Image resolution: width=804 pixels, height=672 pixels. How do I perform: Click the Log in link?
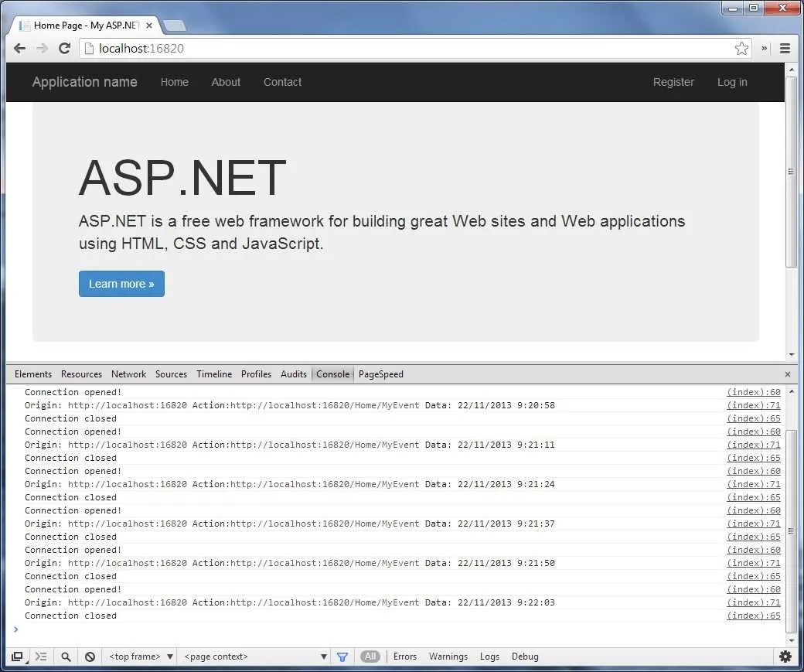(x=732, y=82)
